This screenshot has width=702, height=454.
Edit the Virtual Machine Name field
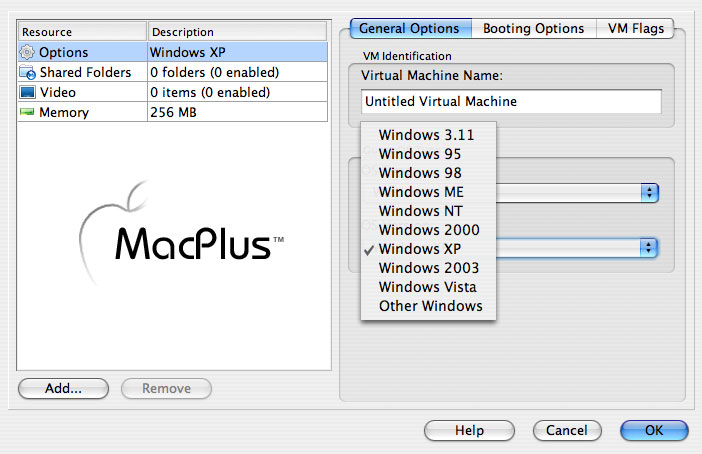coord(511,101)
